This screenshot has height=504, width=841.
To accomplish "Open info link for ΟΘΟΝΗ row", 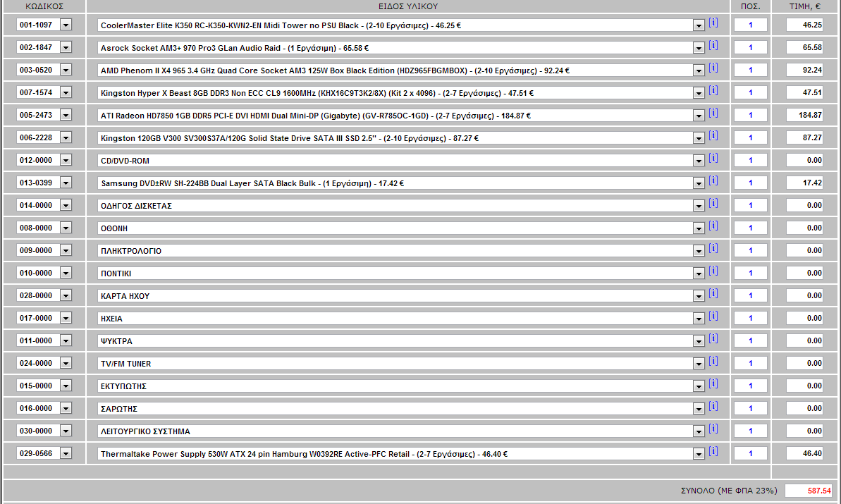I will [713, 225].
